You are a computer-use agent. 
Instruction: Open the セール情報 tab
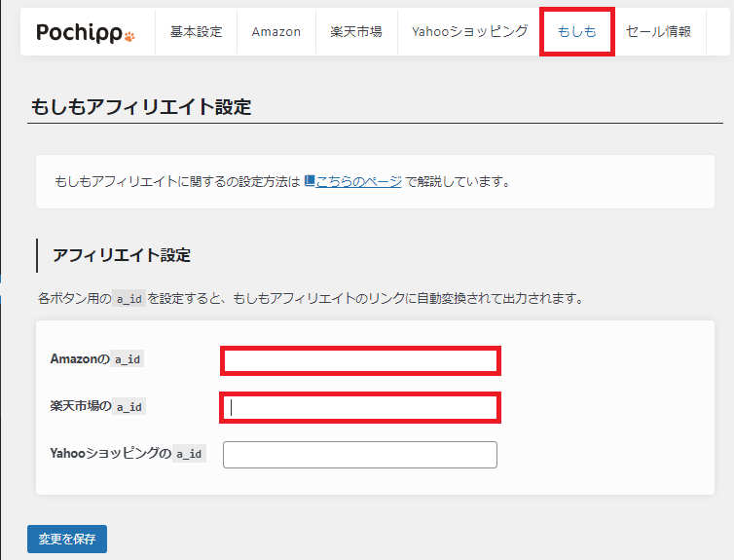tap(659, 32)
